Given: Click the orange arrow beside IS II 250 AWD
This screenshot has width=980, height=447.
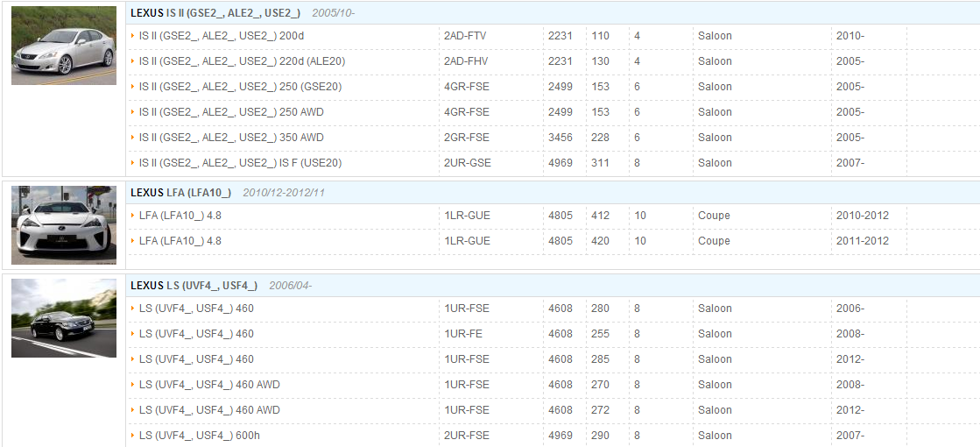Looking at the screenshot, I should (133, 111).
